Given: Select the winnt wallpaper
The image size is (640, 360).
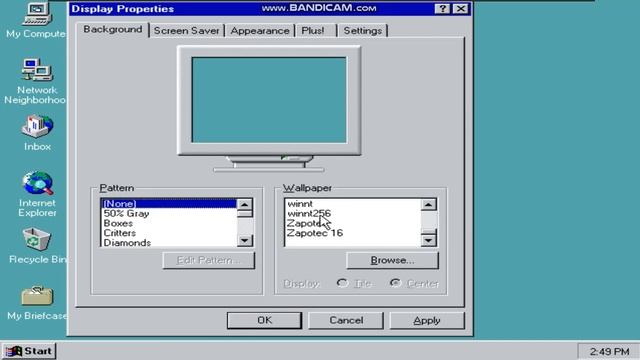Looking at the screenshot, I should click(x=353, y=203).
